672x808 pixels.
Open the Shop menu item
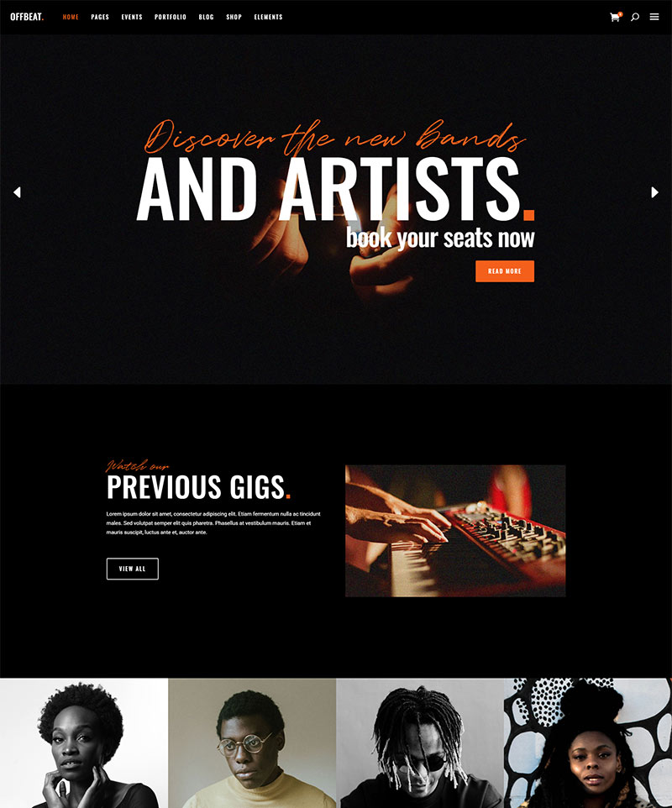pos(234,17)
